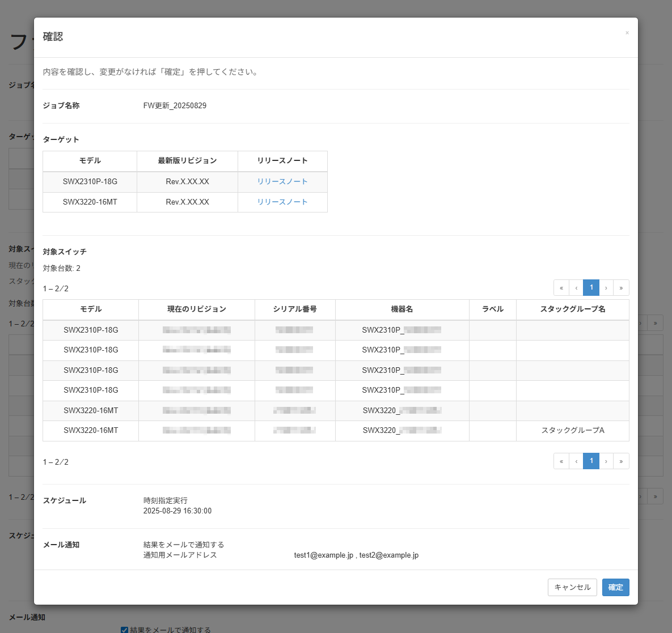The image size is (672, 633).
Task: Jump to the last page using the top double-chevron
Action: point(621,287)
